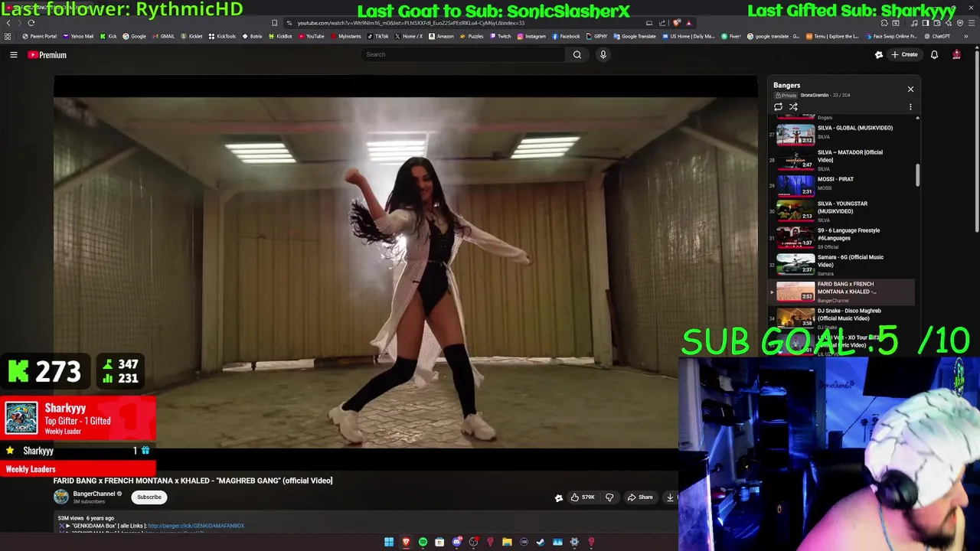Open BangerChannel avatar icon
This screenshot has width=980, height=551.
(61, 497)
